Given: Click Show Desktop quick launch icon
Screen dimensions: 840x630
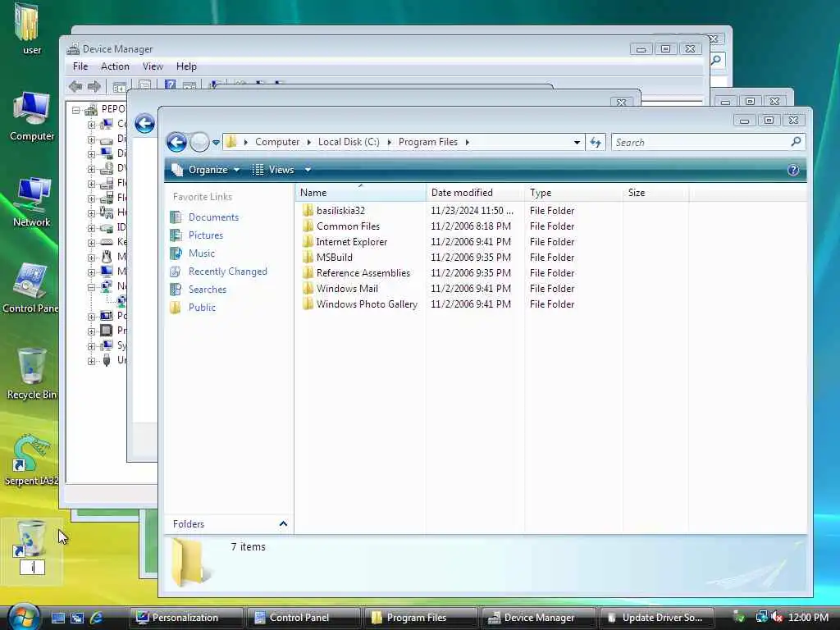Looking at the screenshot, I should point(58,618).
